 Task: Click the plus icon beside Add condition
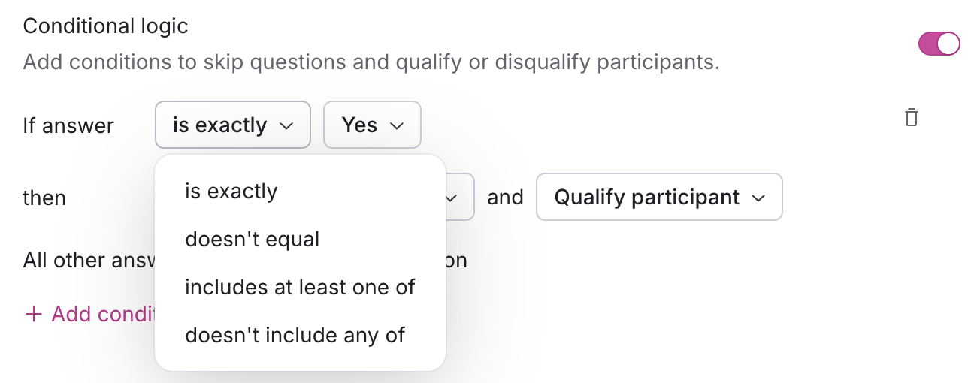click(x=33, y=314)
